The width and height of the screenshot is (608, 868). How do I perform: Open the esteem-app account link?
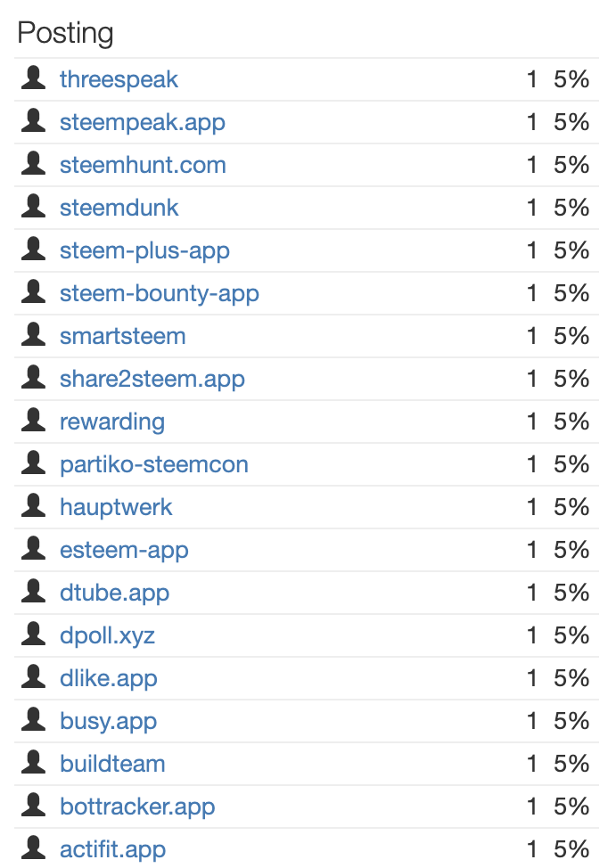124,550
